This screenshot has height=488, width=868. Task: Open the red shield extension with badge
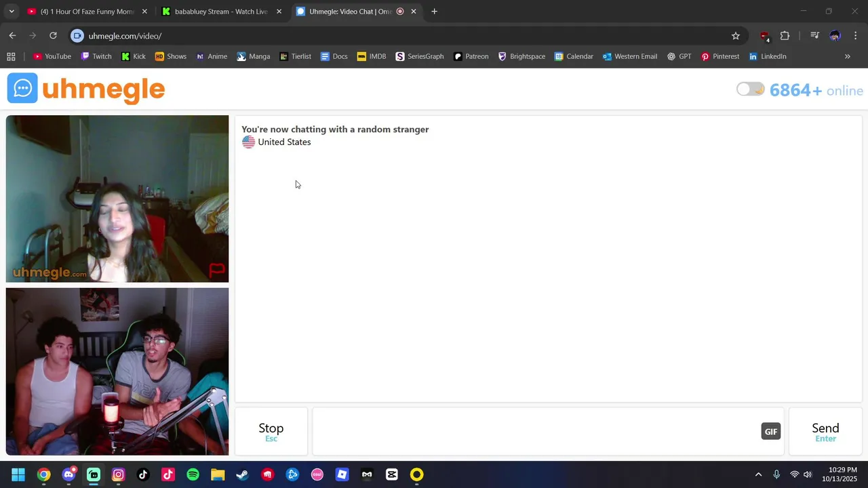coord(765,36)
